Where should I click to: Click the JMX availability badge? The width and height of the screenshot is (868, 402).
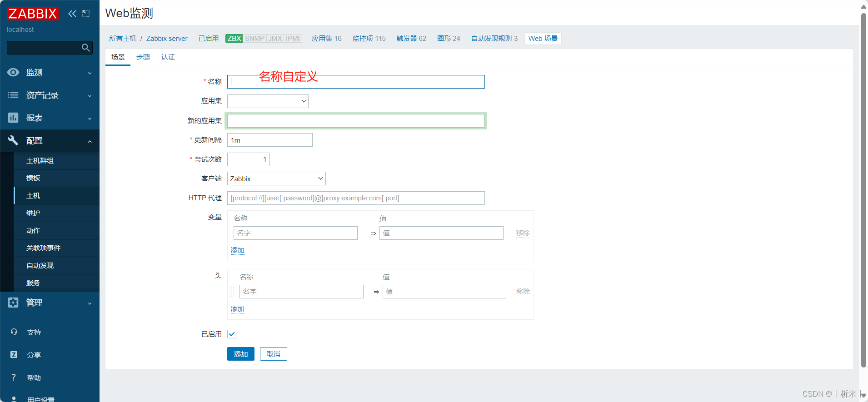[275, 39]
